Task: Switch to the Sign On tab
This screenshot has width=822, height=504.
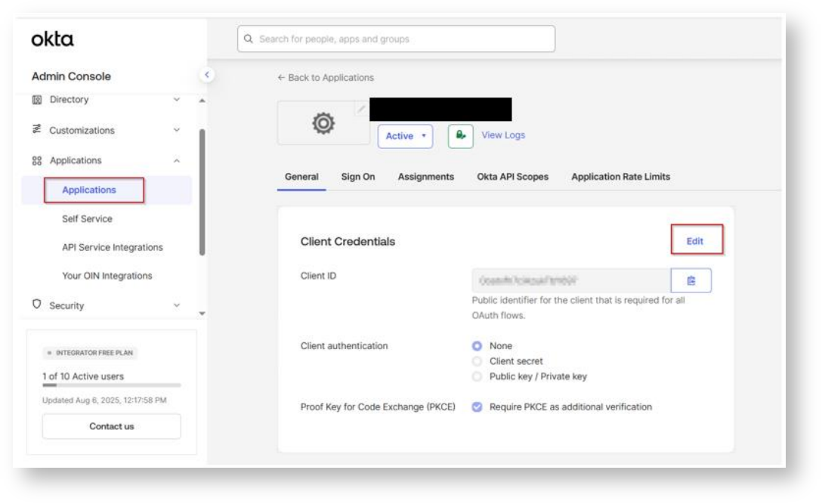Action: (358, 177)
